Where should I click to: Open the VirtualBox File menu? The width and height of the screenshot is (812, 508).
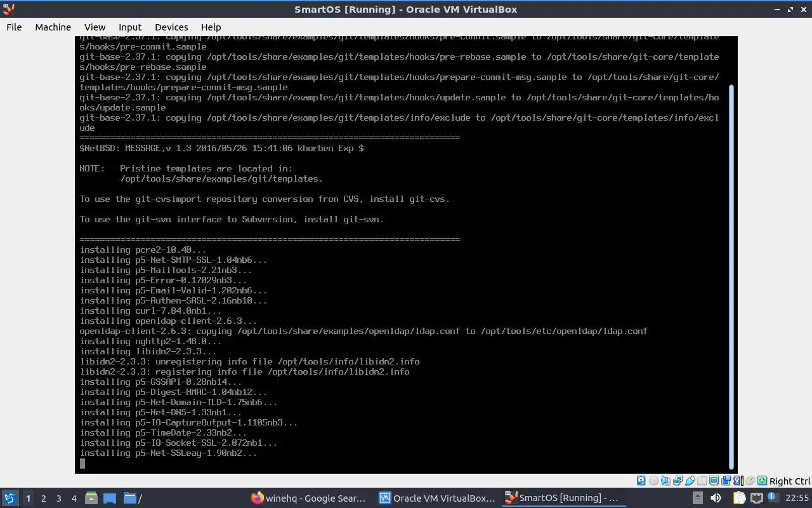14,27
